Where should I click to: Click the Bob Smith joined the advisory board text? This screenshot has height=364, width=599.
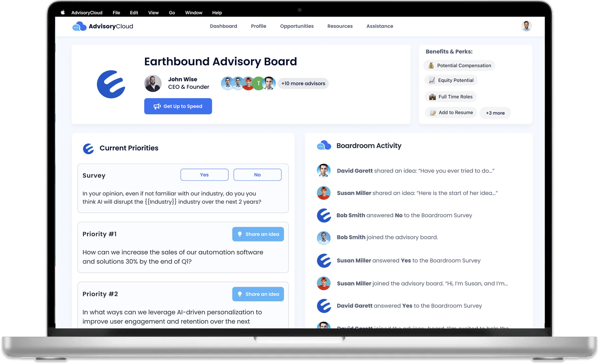(x=387, y=237)
